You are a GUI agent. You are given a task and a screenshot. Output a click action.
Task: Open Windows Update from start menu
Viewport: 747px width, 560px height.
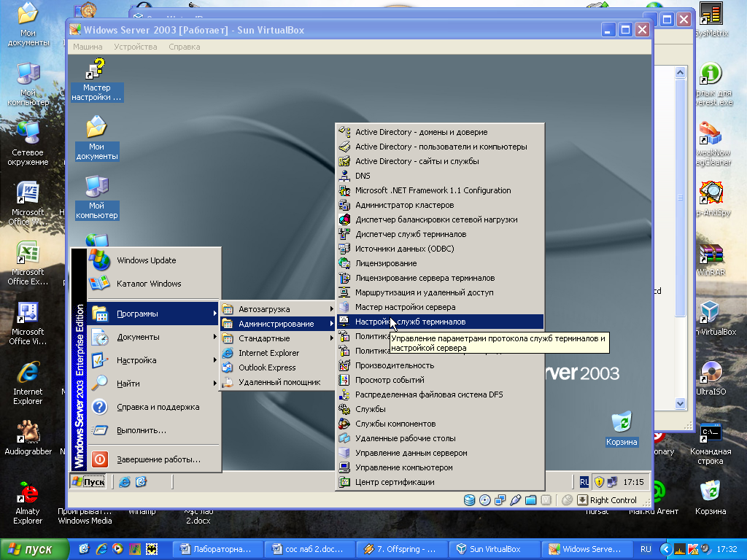[x=153, y=260]
